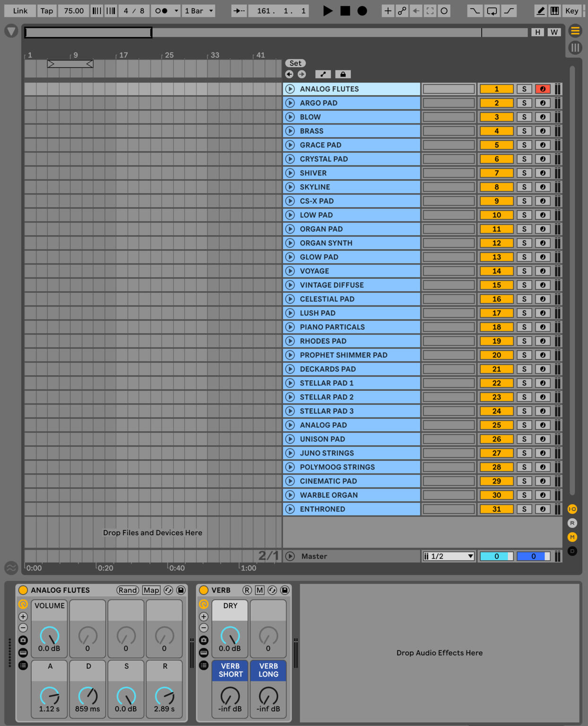The image size is (588, 726).
Task: Click the Tap tempo button
Action: [46, 10]
